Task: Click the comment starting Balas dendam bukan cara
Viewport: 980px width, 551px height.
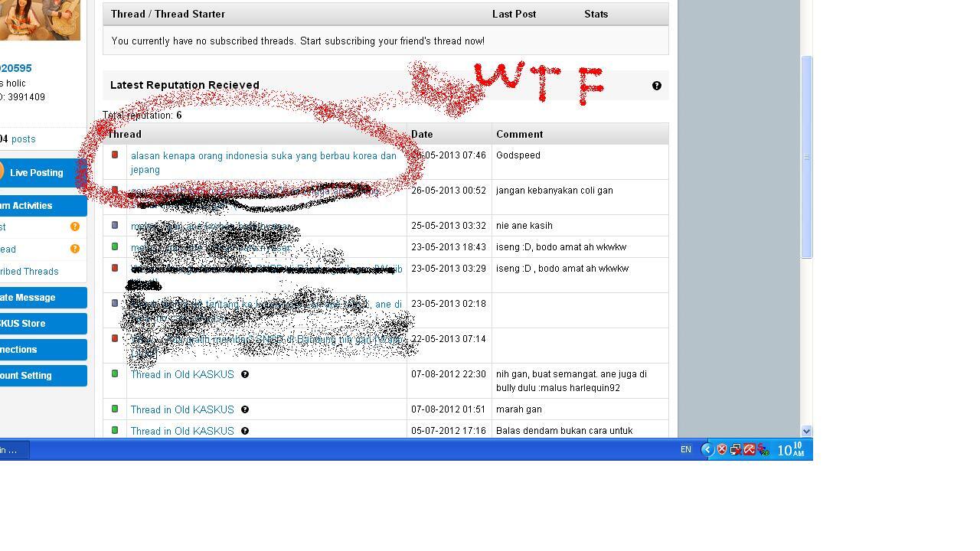Action: pos(564,431)
